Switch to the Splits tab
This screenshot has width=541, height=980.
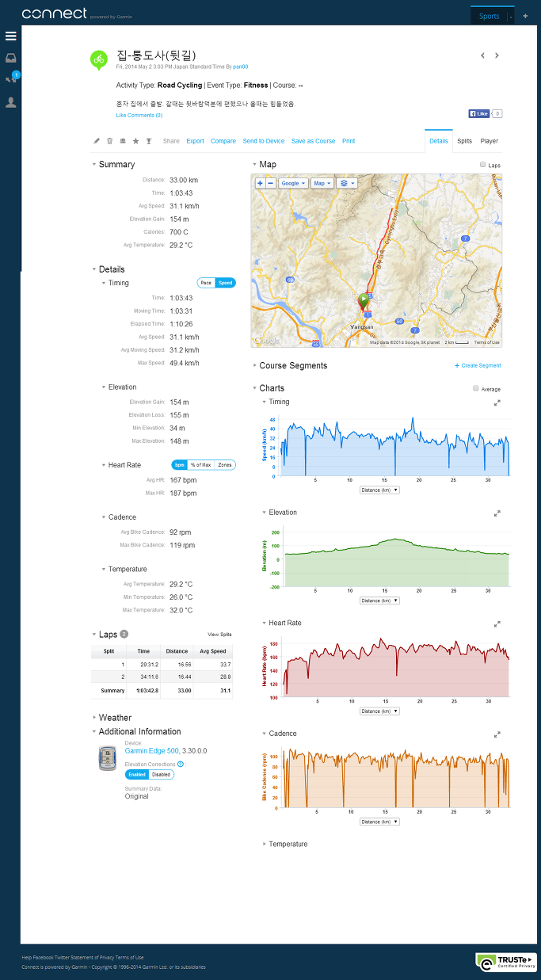click(x=465, y=141)
